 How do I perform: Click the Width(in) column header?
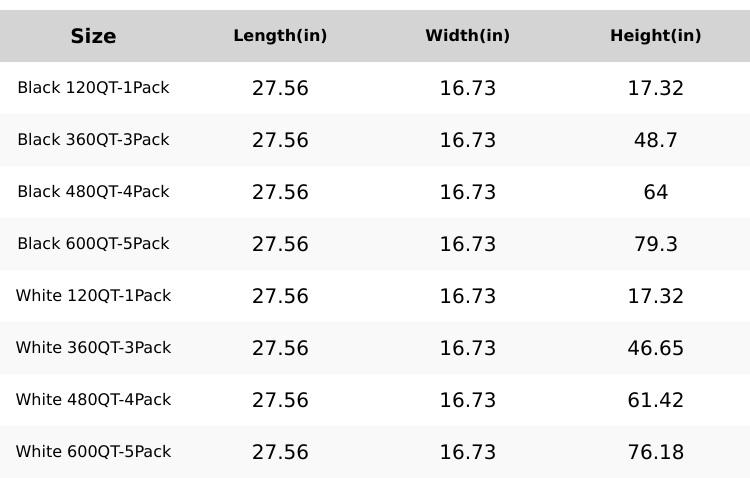[467, 36]
